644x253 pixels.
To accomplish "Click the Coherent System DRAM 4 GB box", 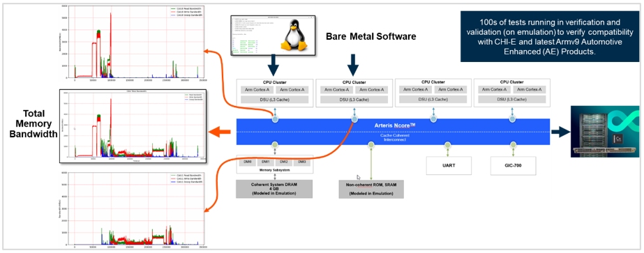I will (274, 189).
